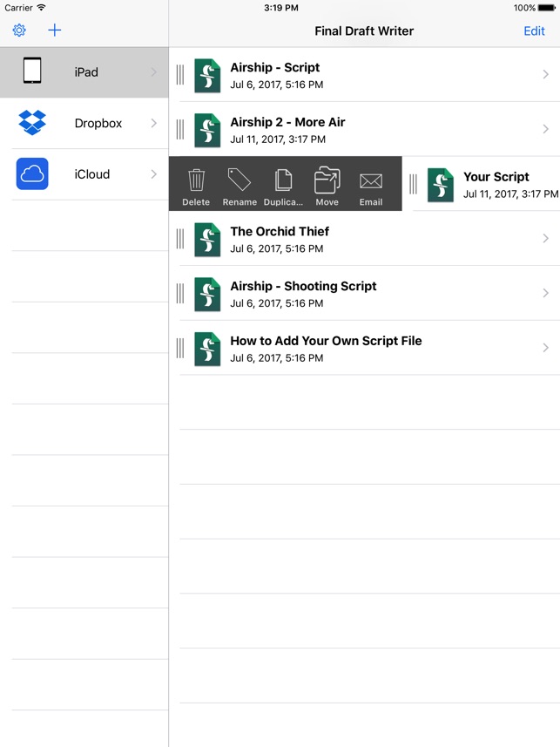Screen dimensions: 560x747
Task: Tap chevron on Airship - Shooting Script row
Action: [x=546, y=293]
